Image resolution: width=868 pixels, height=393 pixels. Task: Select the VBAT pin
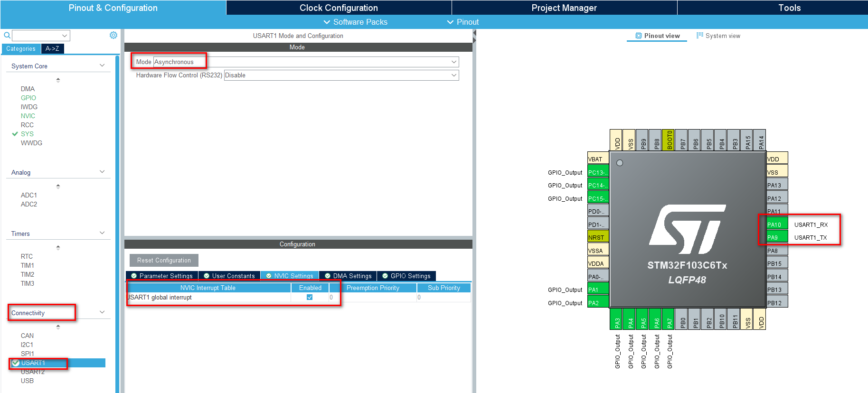point(598,159)
